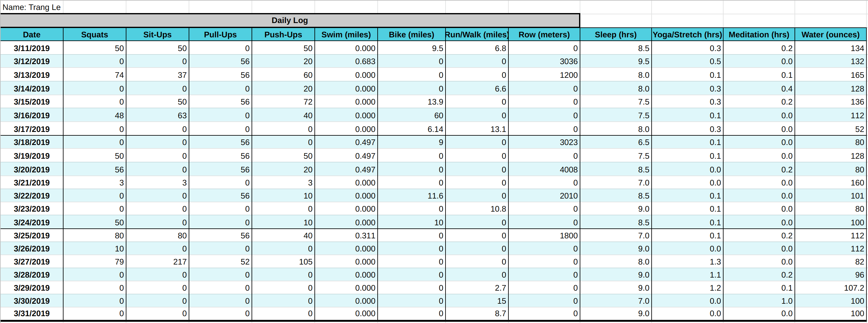This screenshot has width=868, height=323.
Task: Select the Sleep (hrs) column header
Action: pyautogui.click(x=615, y=34)
